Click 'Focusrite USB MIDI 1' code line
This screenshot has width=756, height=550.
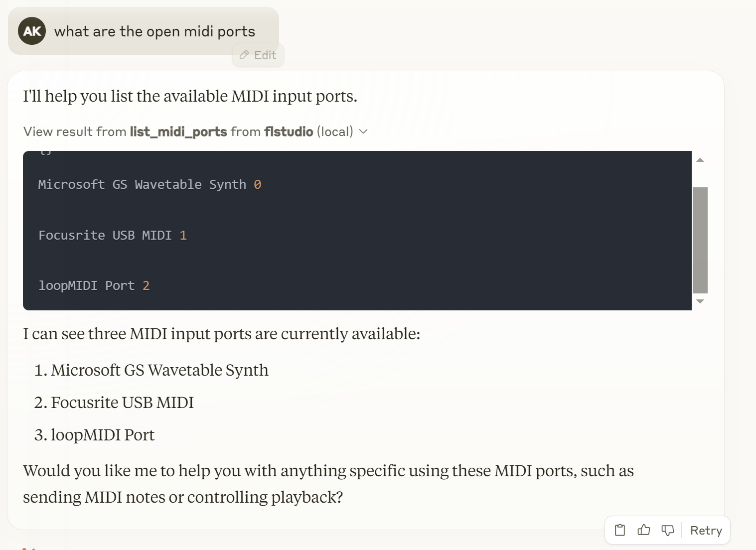pos(113,235)
